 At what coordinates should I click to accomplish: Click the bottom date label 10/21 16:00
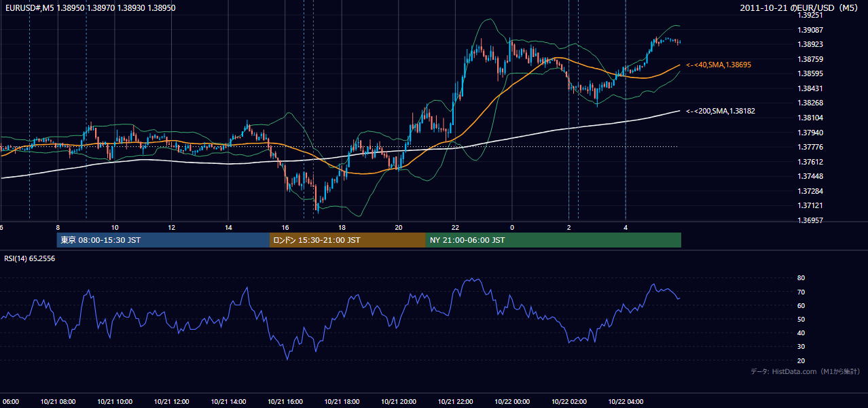[x=285, y=402]
